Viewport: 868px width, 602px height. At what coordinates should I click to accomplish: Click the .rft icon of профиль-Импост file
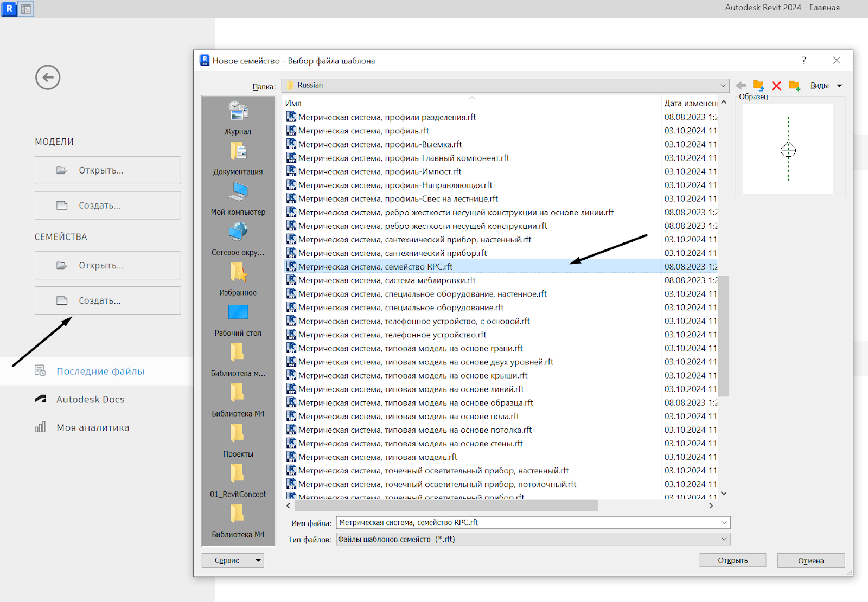(x=291, y=171)
